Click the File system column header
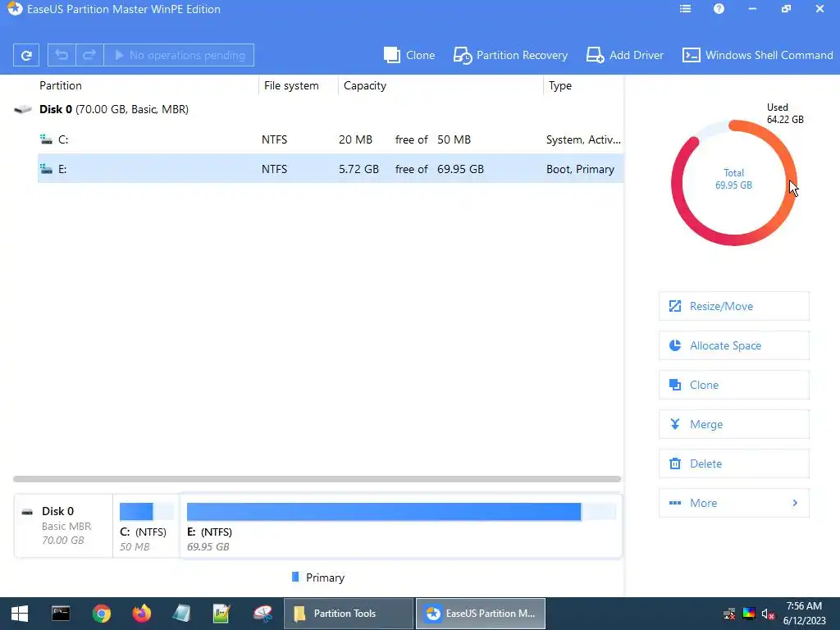Image resolution: width=840 pixels, height=630 pixels. point(291,85)
